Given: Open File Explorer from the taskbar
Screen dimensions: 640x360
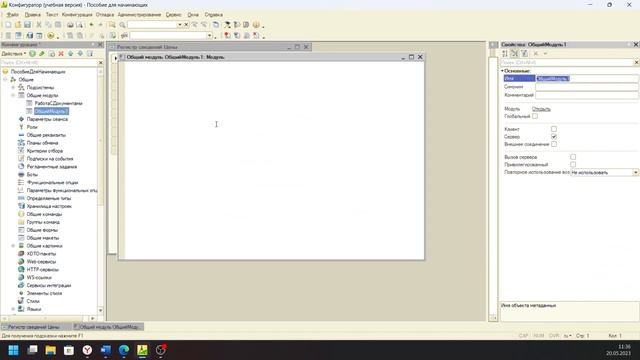Looking at the screenshot, I should [51, 350].
